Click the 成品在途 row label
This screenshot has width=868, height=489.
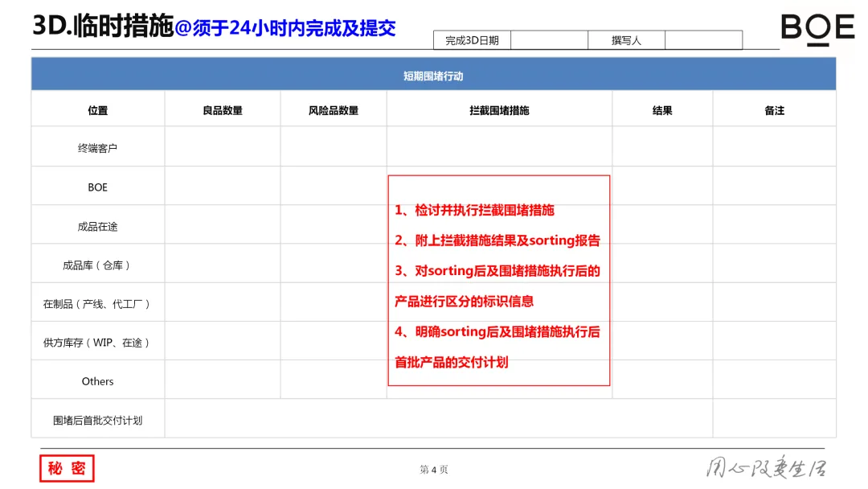point(97,227)
